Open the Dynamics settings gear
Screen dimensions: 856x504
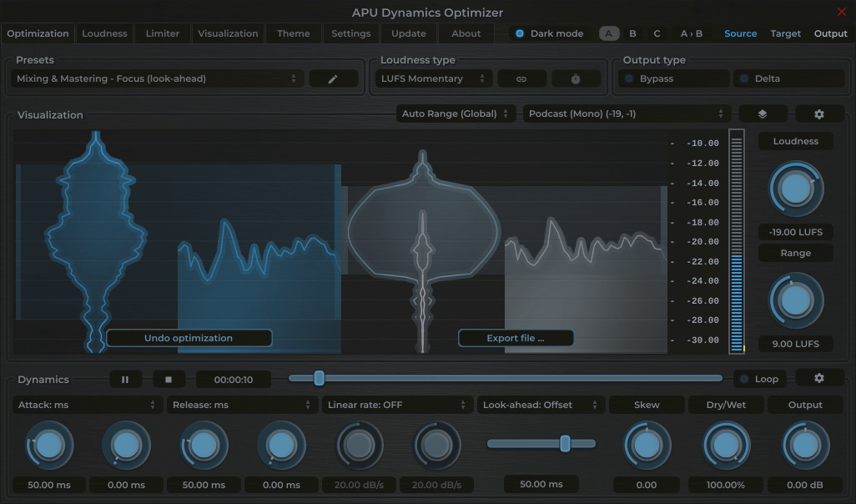[x=819, y=378]
